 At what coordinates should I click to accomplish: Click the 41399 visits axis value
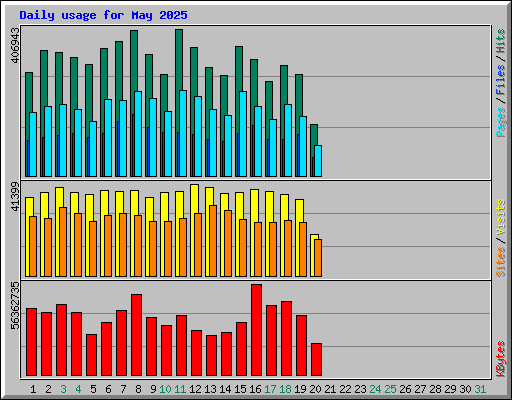click(15, 197)
